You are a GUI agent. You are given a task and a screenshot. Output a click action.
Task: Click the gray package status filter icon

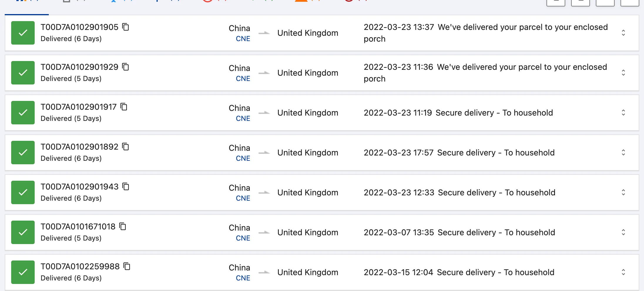coord(66,1)
